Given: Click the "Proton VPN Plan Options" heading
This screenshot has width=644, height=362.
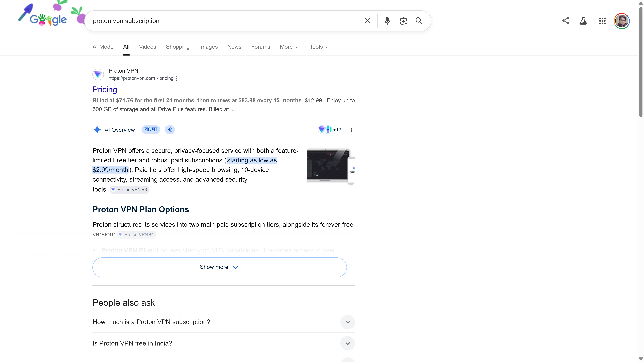Looking at the screenshot, I should click(x=141, y=209).
